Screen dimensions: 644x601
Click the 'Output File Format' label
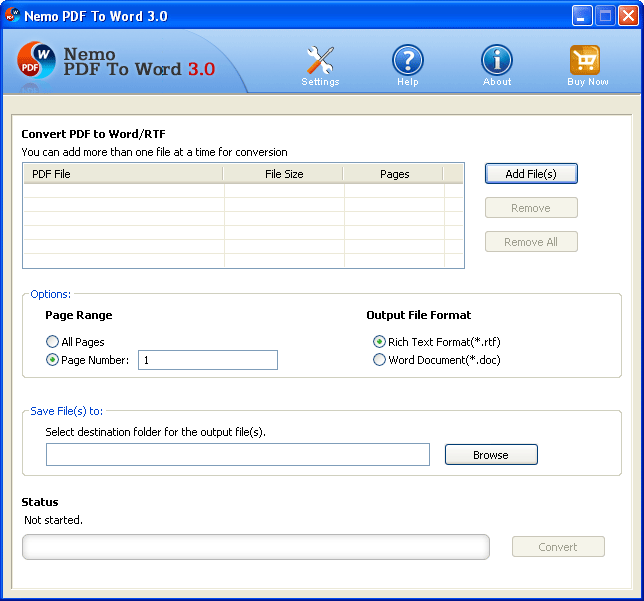click(419, 315)
